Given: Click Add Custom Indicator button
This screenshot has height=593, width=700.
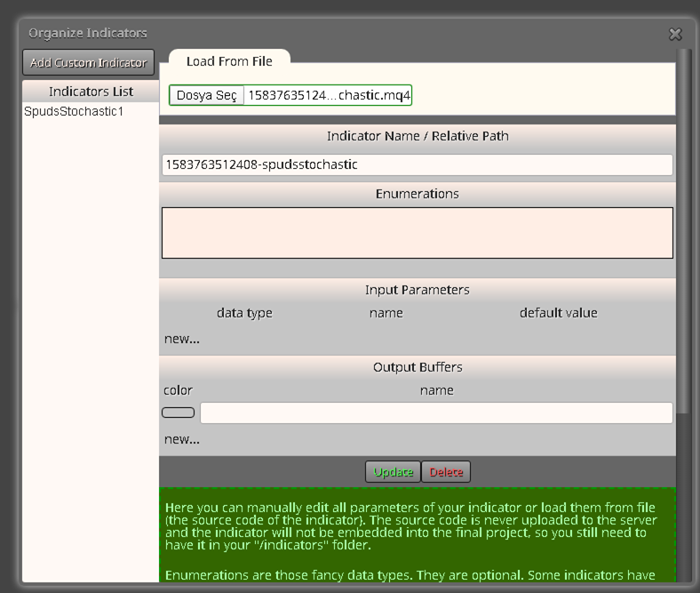Looking at the screenshot, I should point(89,62).
